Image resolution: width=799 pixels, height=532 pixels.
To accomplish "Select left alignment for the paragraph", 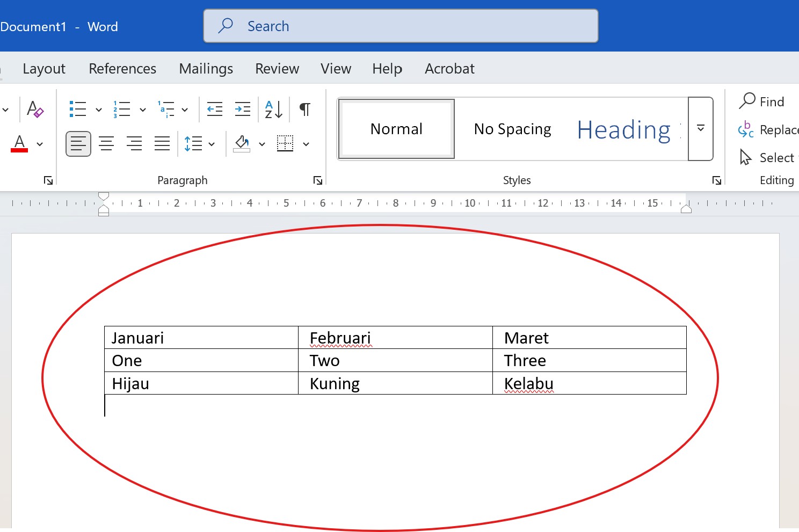I will point(78,143).
